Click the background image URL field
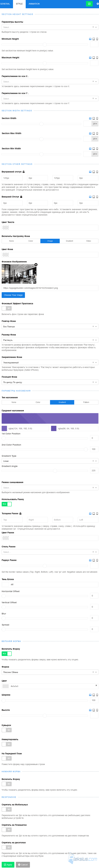Image resolution: width=99 pixels, height=868 pixels. click(x=50, y=288)
